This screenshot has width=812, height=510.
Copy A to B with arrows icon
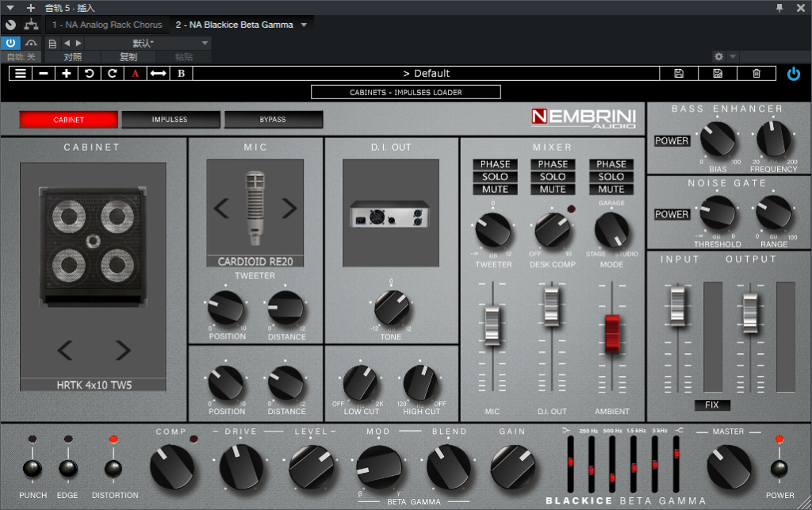158,74
